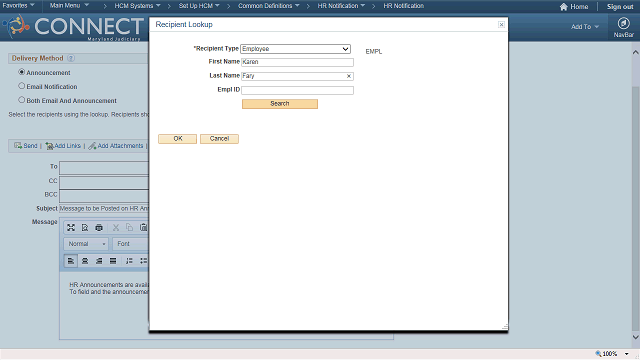Click in the First Name field
The image size is (640, 360).
pyautogui.click(x=298, y=62)
